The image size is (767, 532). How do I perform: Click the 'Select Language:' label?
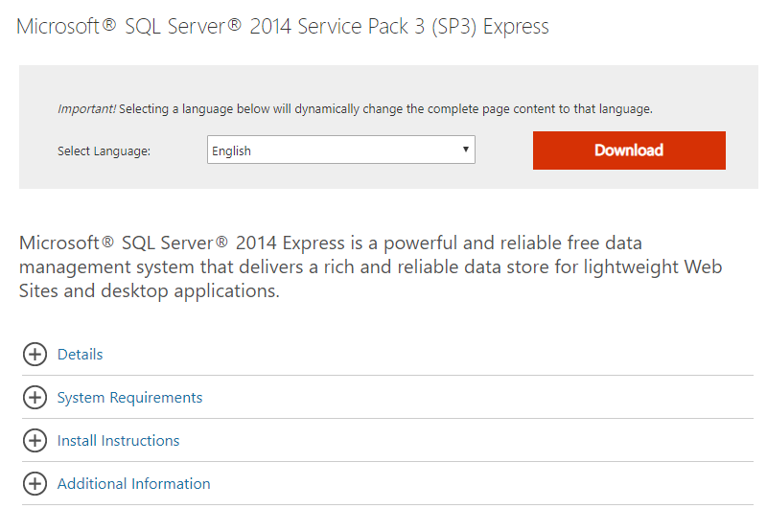(104, 150)
